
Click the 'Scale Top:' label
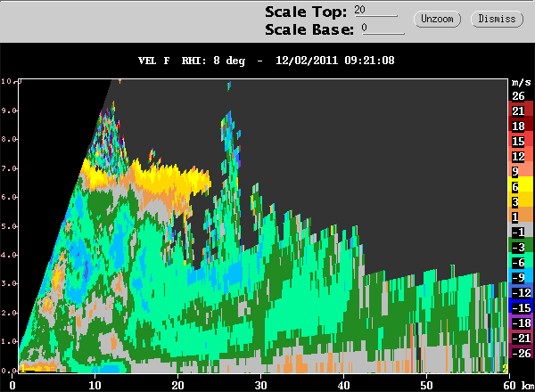click(x=306, y=12)
